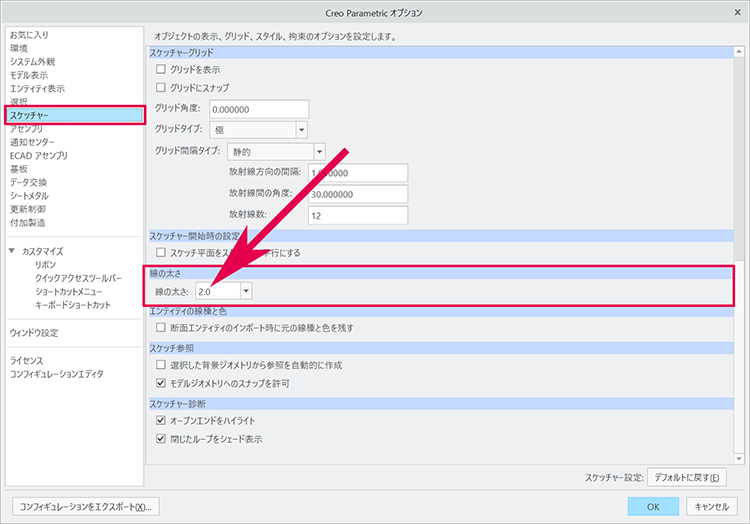Click コンフィギュレーションをエクスポート button

click(85, 506)
